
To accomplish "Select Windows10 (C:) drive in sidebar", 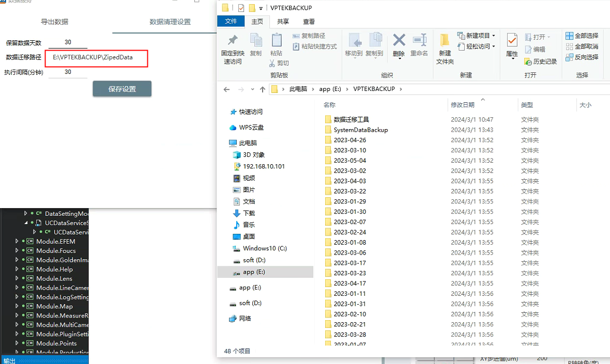I will tap(264, 248).
